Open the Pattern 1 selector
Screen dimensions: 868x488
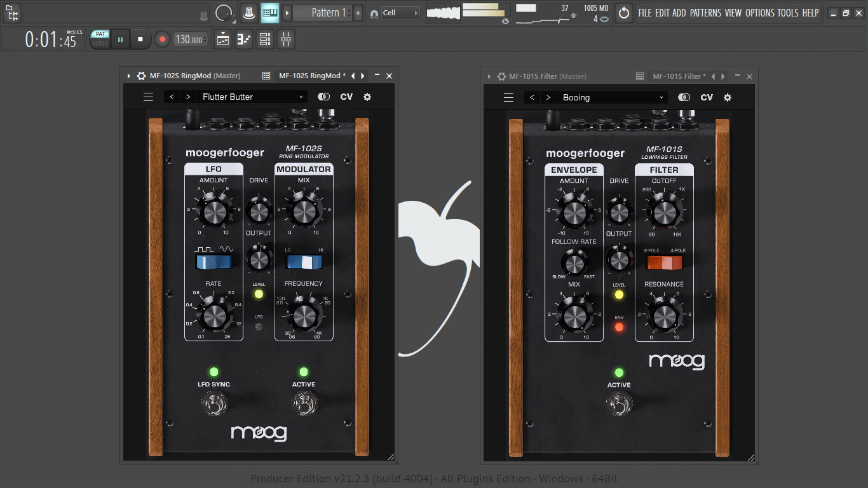322,13
